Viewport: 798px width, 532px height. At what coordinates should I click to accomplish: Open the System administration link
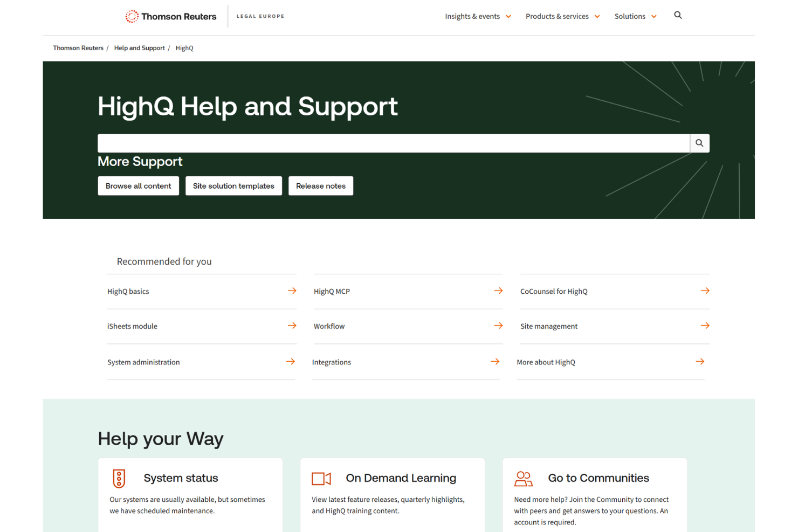click(x=143, y=362)
